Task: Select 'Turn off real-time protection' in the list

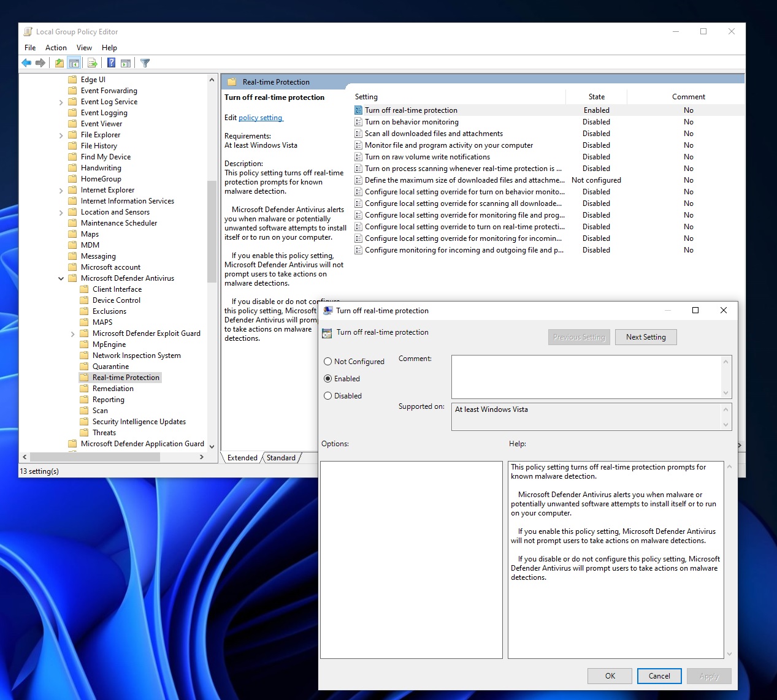Action: (411, 110)
